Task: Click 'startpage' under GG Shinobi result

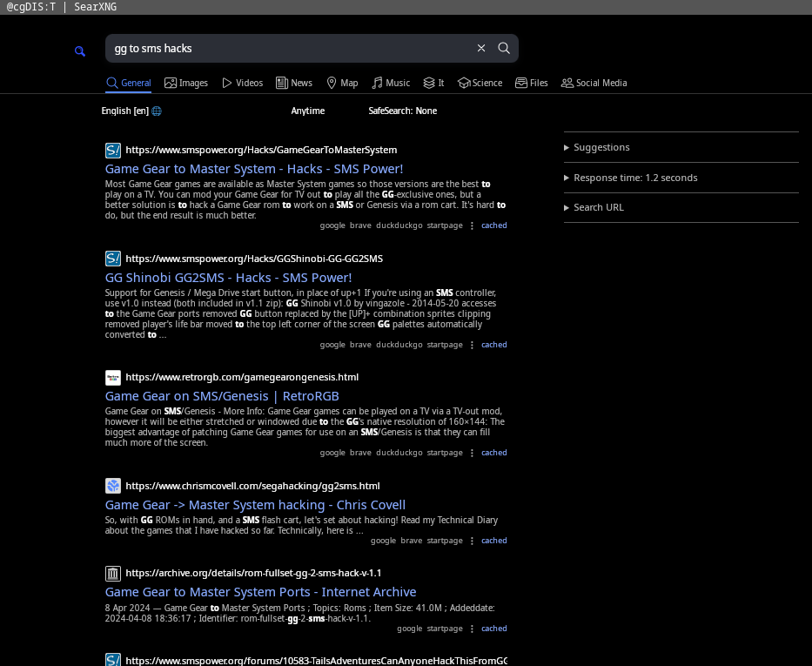Action: click(x=445, y=345)
